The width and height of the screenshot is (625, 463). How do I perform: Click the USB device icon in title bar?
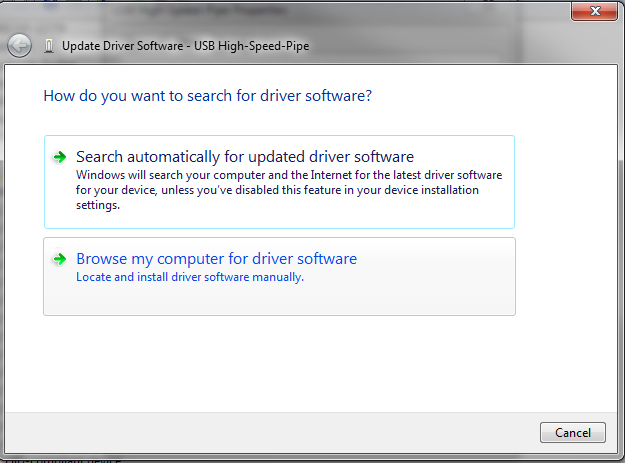click(50, 45)
